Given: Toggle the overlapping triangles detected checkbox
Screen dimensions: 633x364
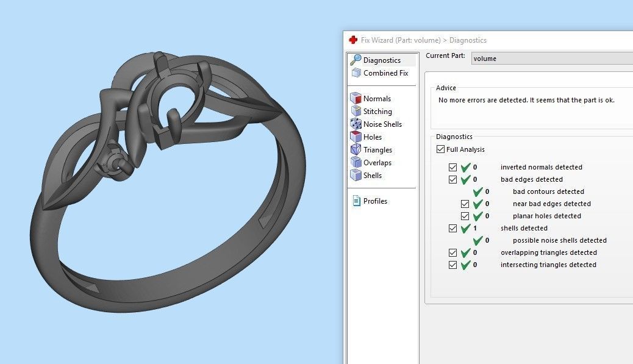Looking at the screenshot, I should point(452,252).
